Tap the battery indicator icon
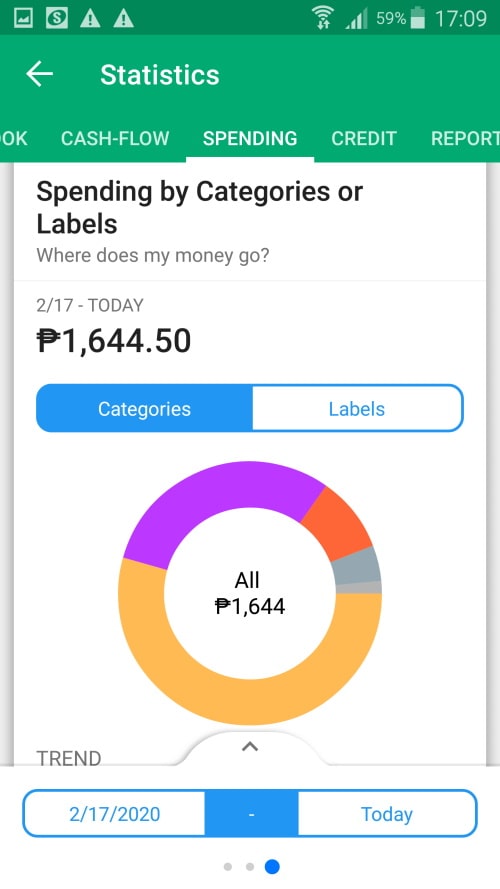 (x=417, y=18)
